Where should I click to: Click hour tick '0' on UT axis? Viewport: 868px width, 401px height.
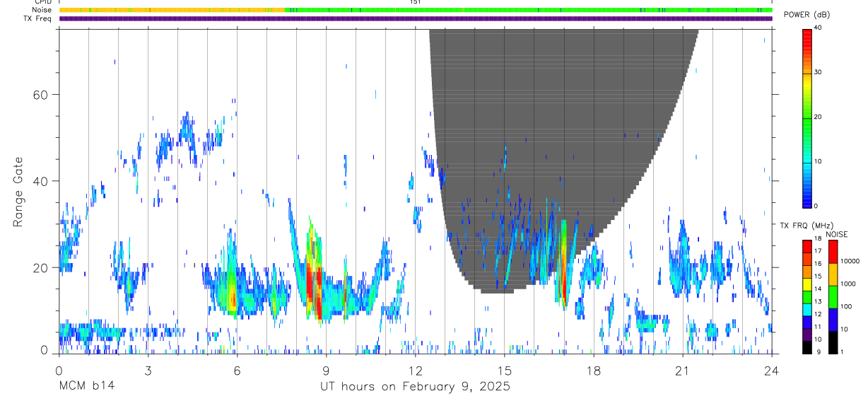pos(59,371)
